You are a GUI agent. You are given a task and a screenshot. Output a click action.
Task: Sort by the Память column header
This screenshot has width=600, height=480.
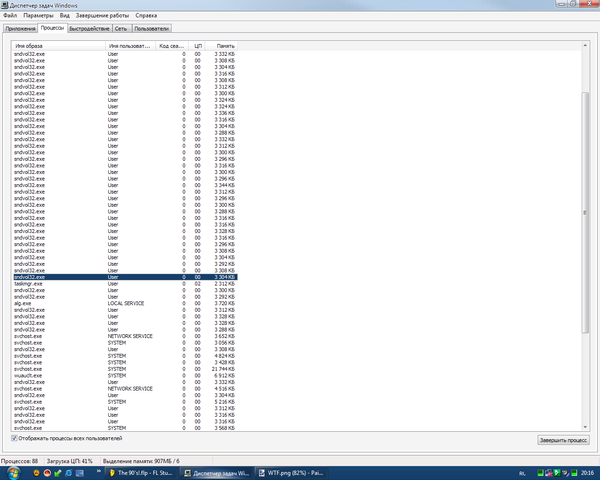coord(225,46)
